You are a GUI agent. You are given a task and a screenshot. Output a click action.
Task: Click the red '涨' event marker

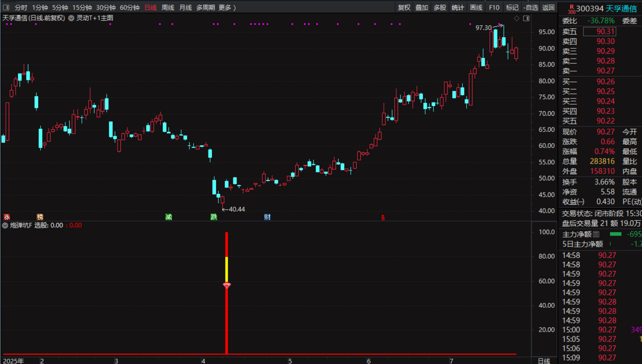coord(7,217)
